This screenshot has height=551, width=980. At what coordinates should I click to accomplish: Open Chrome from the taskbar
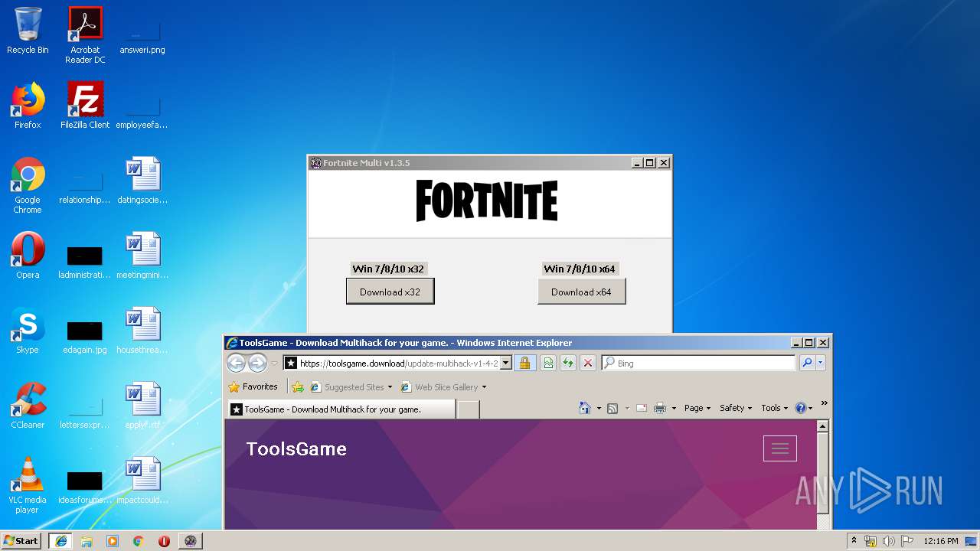(x=139, y=541)
